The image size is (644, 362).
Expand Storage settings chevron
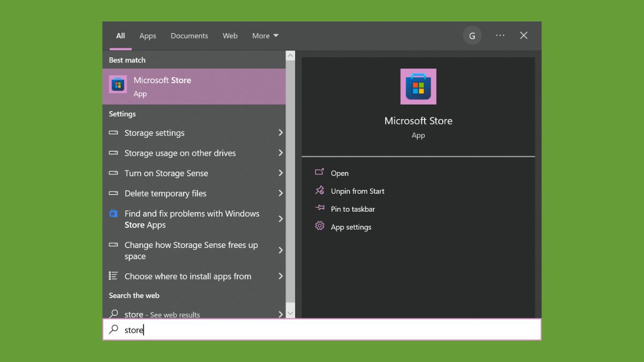tap(280, 132)
